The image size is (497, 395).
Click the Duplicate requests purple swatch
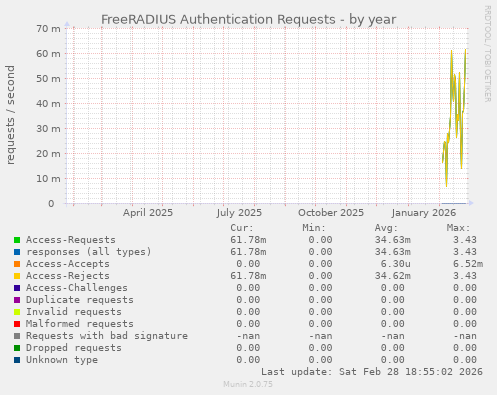click(17, 300)
